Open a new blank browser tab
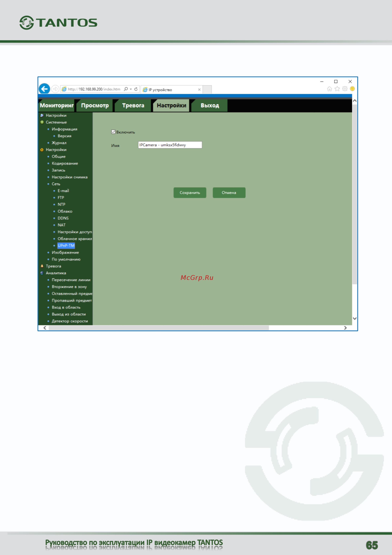The width and height of the screenshot is (392, 555). coord(207,89)
